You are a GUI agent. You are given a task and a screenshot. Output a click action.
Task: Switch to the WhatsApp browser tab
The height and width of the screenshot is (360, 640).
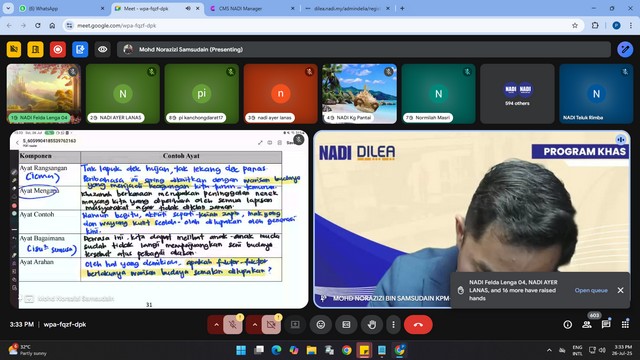[62, 8]
